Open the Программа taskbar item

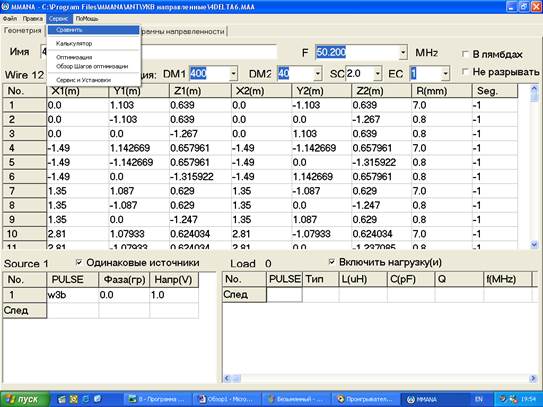[x=157, y=399]
